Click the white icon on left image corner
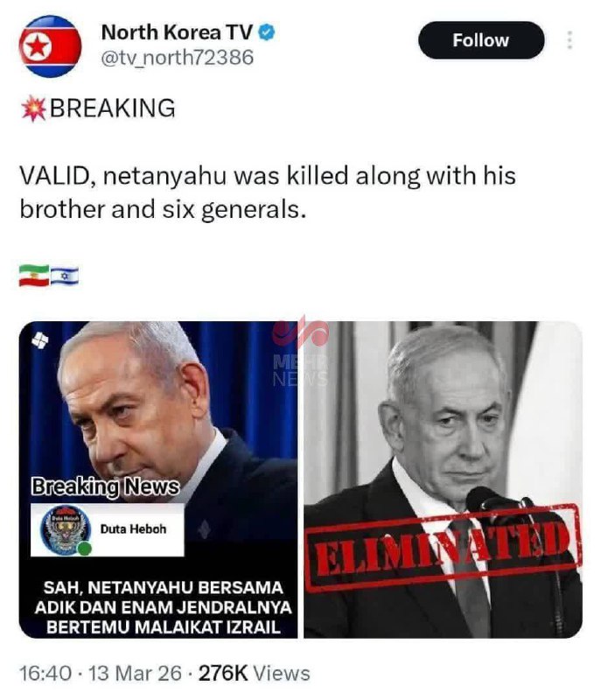This screenshot has width=601, height=700. click(39, 341)
